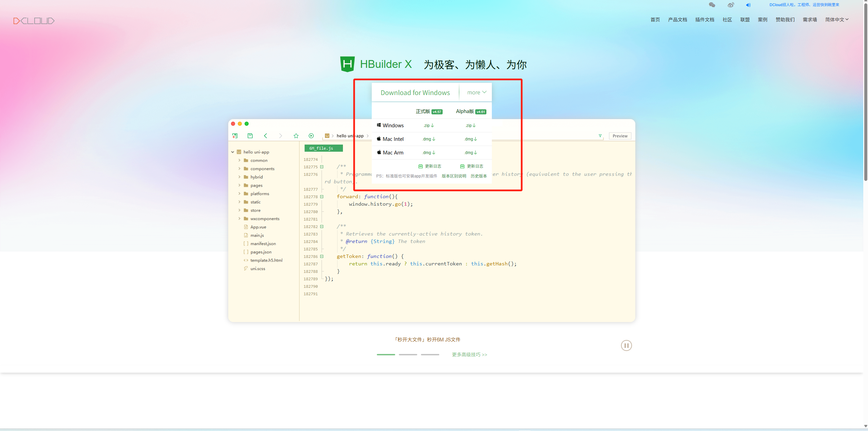This screenshot has width=868, height=431.
Task: Select the 6M_file.js tab
Action: (324, 148)
